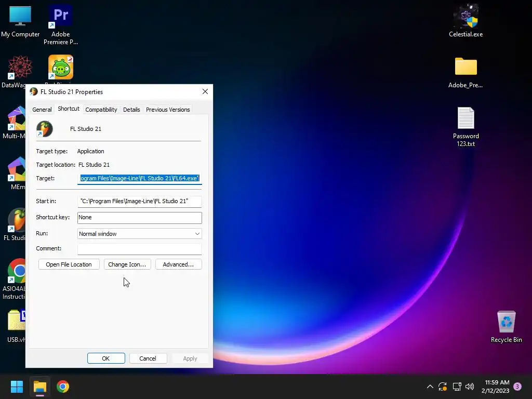
Task: Click the FL Studio 21 name field
Action: tap(86, 129)
